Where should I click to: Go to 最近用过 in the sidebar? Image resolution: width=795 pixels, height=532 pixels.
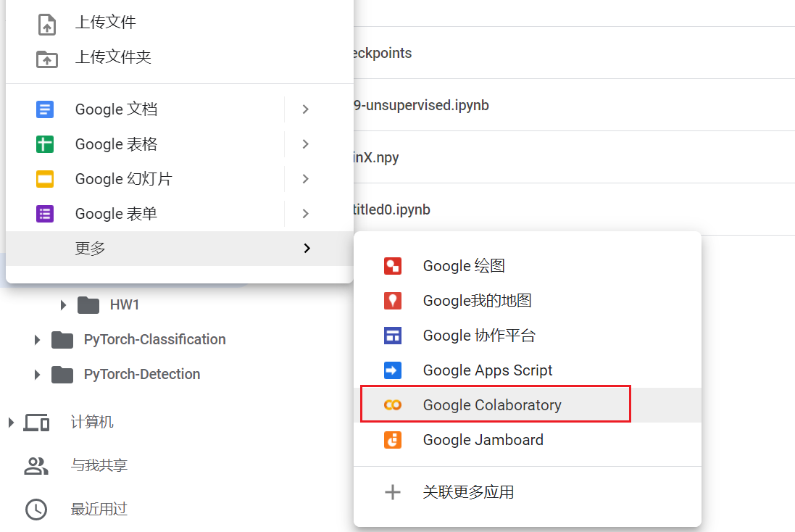[x=99, y=510]
